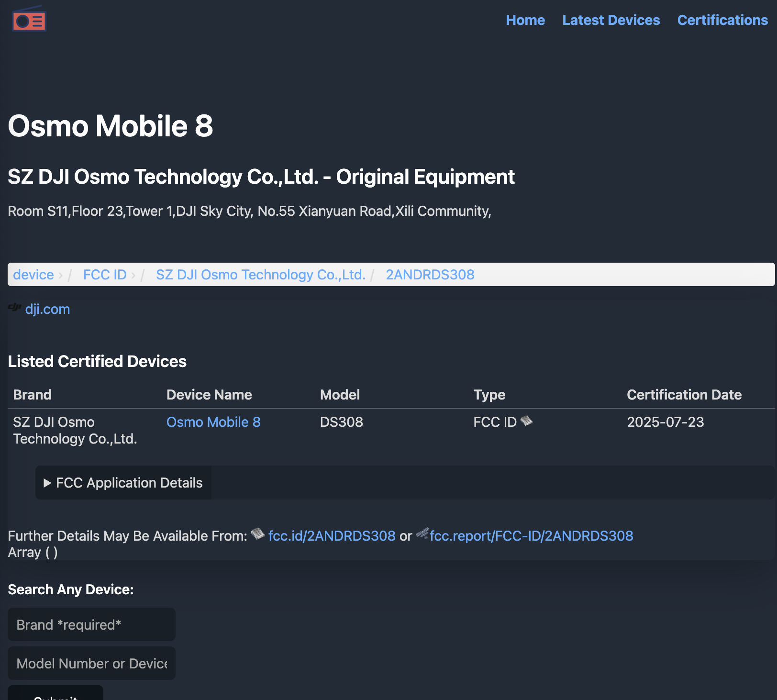Click the 2ANDRDS308 breadcrumb link
Image resolution: width=777 pixels, height=700 pixels.
[430, 275]
